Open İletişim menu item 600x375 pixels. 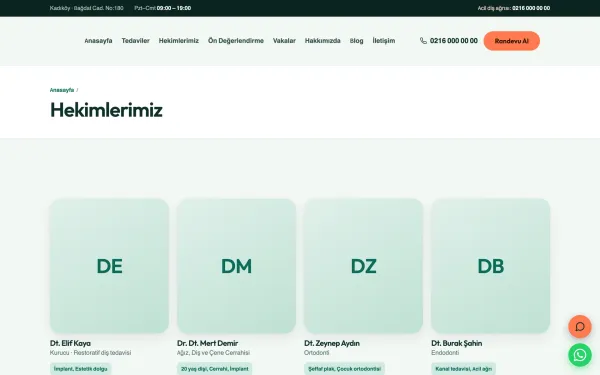[x=383, y=41]
